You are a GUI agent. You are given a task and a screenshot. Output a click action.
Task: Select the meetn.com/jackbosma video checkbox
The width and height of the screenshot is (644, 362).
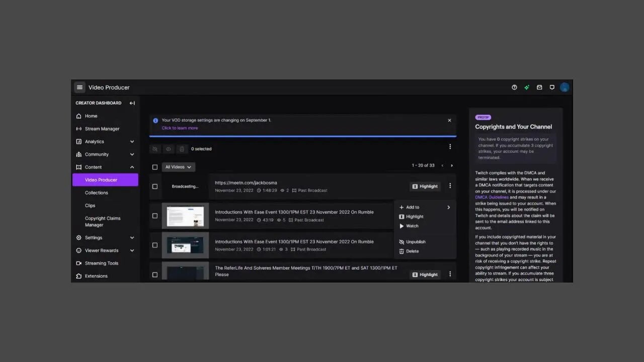pos(155,187)
